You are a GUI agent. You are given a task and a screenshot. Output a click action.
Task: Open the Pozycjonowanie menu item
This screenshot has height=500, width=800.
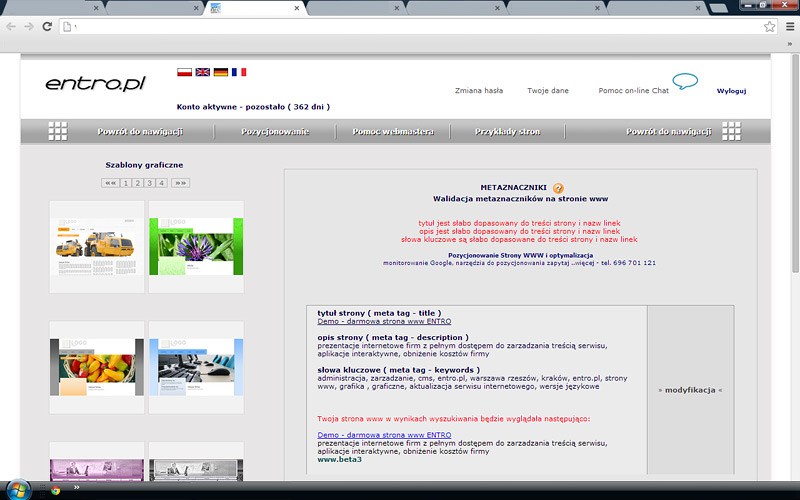[275, 132]
